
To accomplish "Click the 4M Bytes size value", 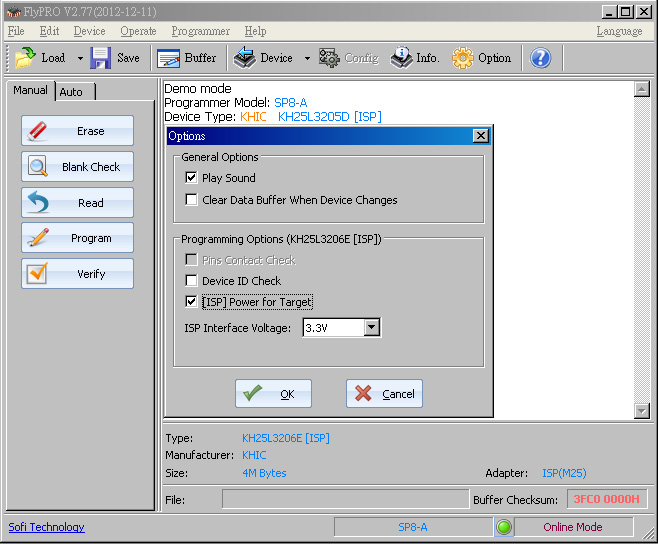I will [264, 473].
